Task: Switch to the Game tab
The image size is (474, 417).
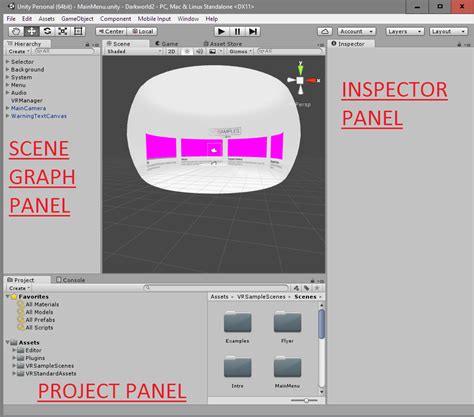Action: [x=167, y=44]
